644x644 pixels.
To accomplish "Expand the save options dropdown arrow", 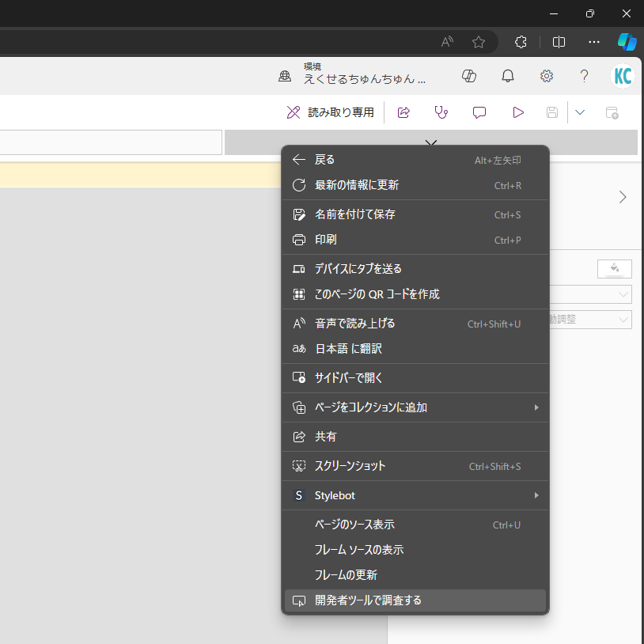I will (579, 112).
